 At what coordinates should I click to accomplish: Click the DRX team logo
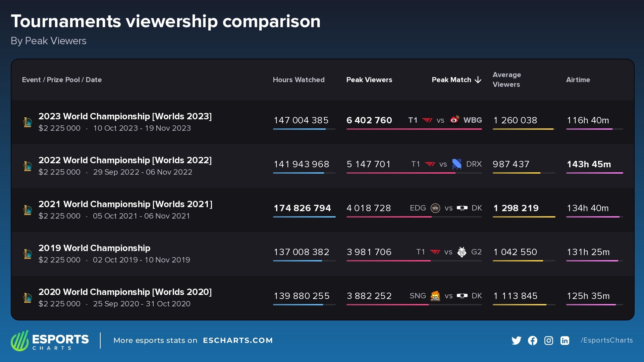click(x=457, y=164)
